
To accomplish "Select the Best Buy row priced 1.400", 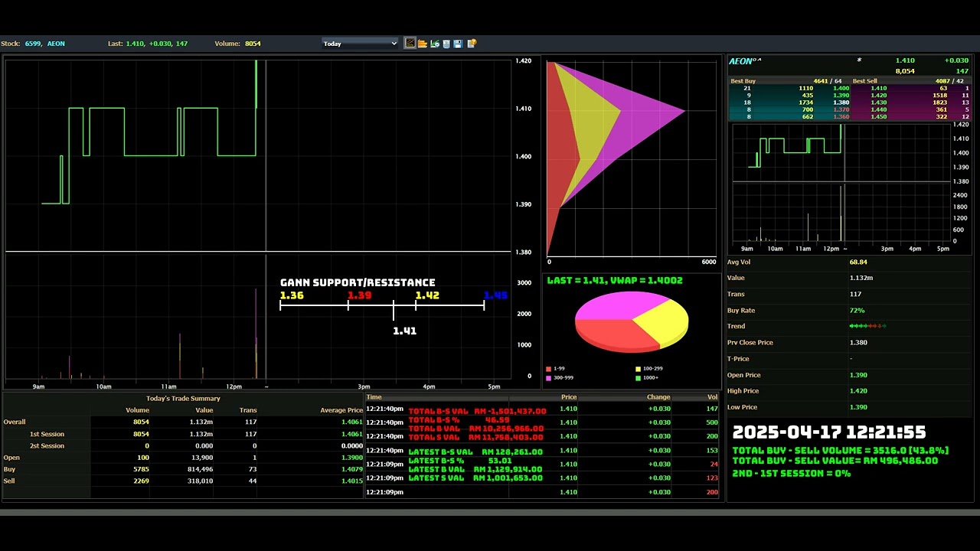I will click(x=789, y=88).
